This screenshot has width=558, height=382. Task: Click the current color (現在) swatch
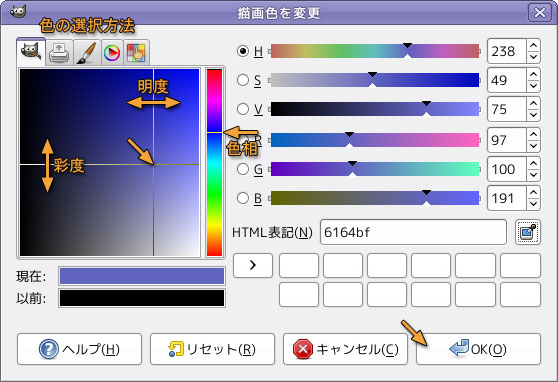142,276
